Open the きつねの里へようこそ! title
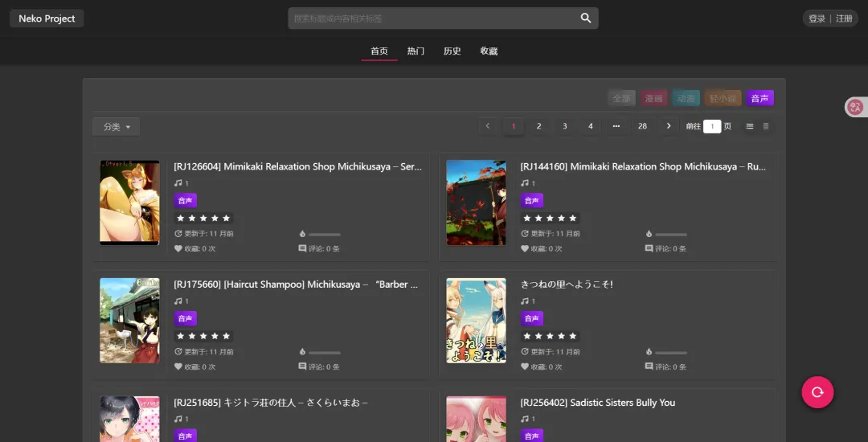 pyautogui.click(x=567, y=284)
